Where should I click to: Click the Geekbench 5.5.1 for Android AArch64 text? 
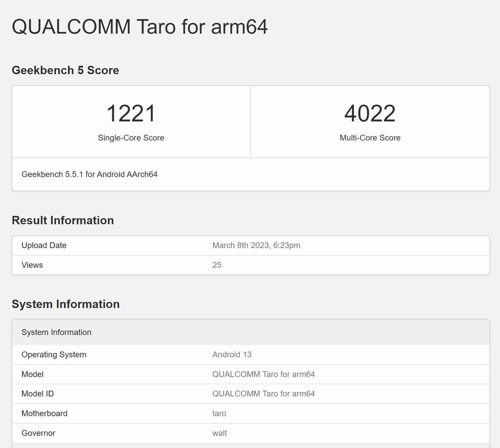(89, 174)
